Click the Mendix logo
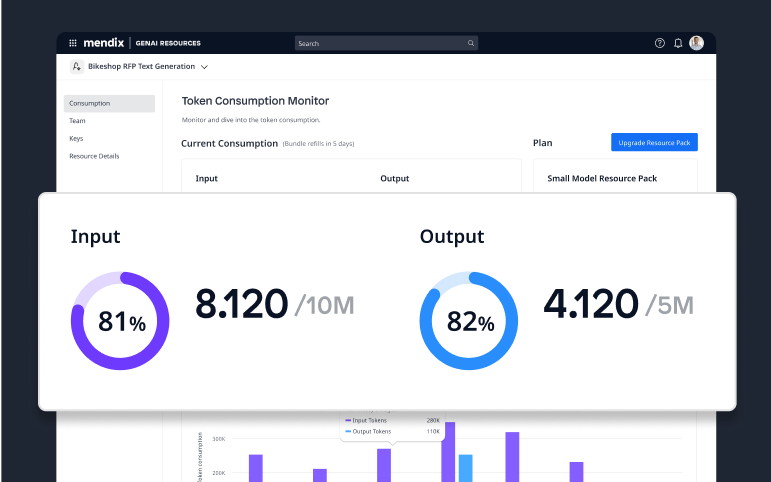Viewport: 771px width, 482px height. [x=104, y=43]
